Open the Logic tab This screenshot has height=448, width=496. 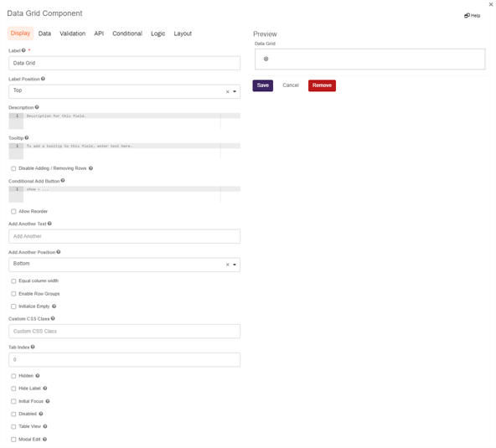coord(158,33)
